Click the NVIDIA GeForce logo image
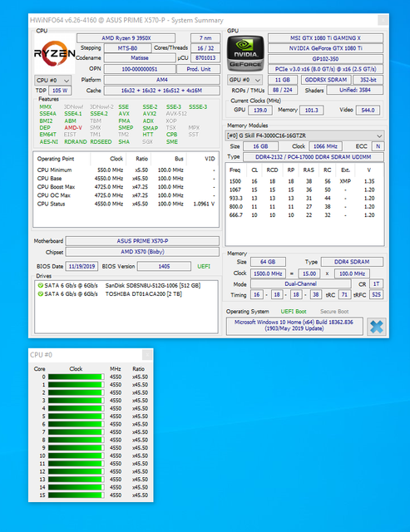The height and width of the screenshot is (532, 410). point(245,54)
